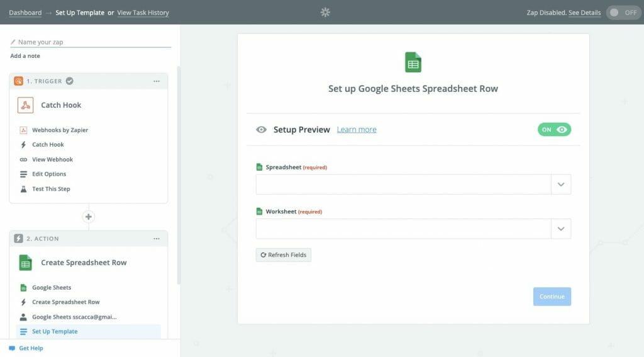This screenshot has height=357, width=644.
Task: Click the small Google Sheets icon in action list
Action: click(23, 288)
